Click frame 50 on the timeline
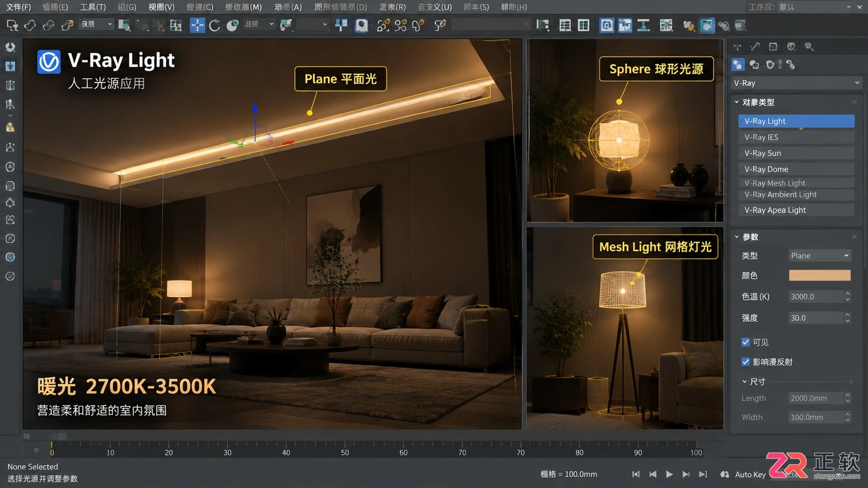This screenshot has width=868, height=488. (345, 452)
